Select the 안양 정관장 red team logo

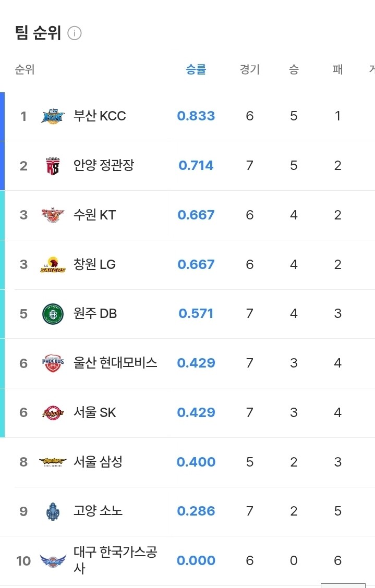(53, 166)
